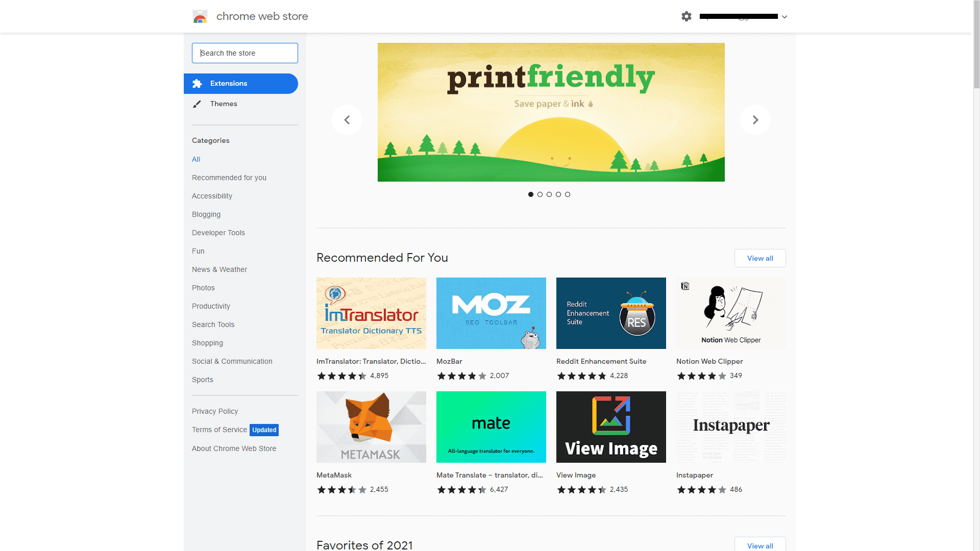Open the Developer Tools category
Screen dimensions: 980x551
tap(218, 233)
